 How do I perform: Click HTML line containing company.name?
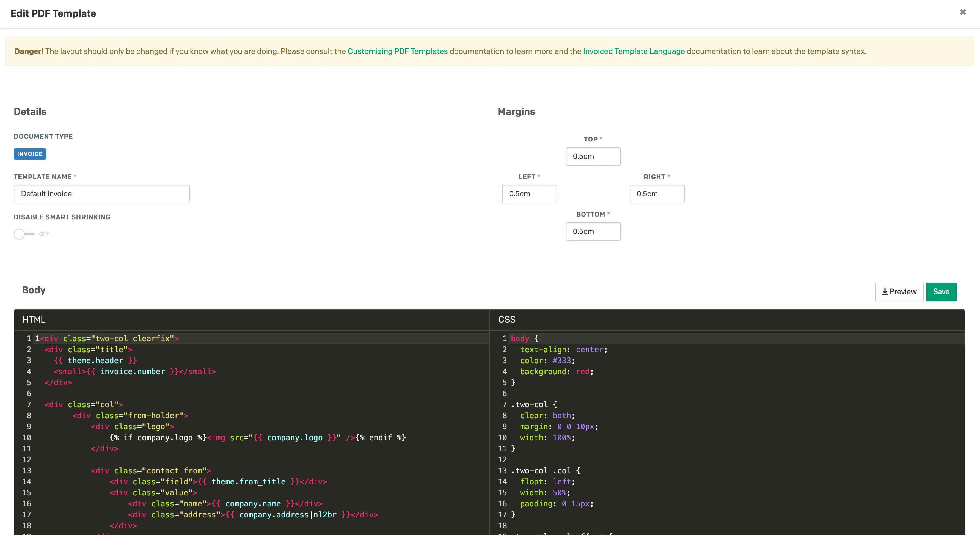225,504
